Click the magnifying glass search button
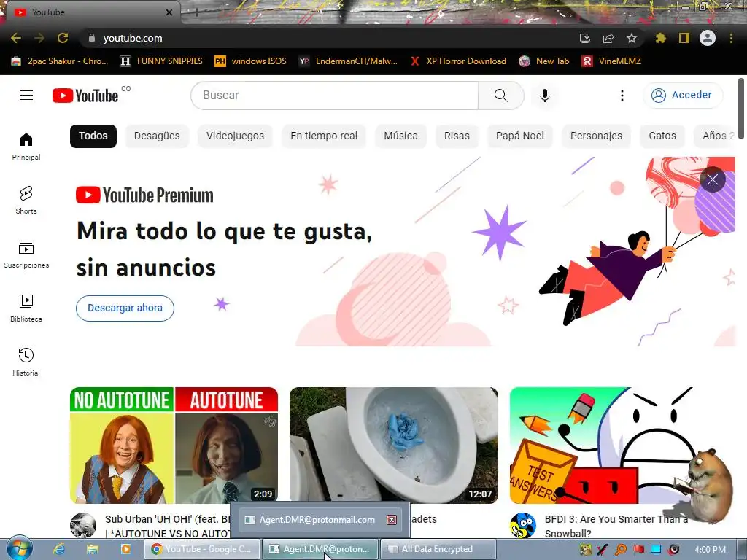The height and width of the screenshot is (560, 747). 500,96
